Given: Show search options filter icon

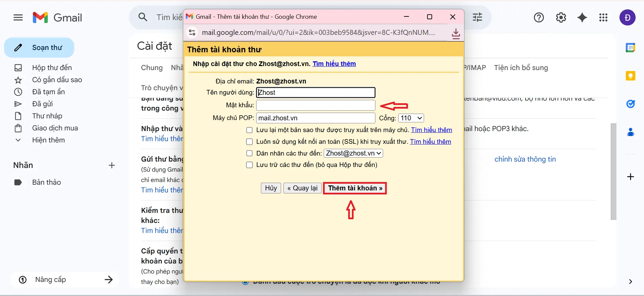Looking at the screenshot, I should [x=477, y=17].
